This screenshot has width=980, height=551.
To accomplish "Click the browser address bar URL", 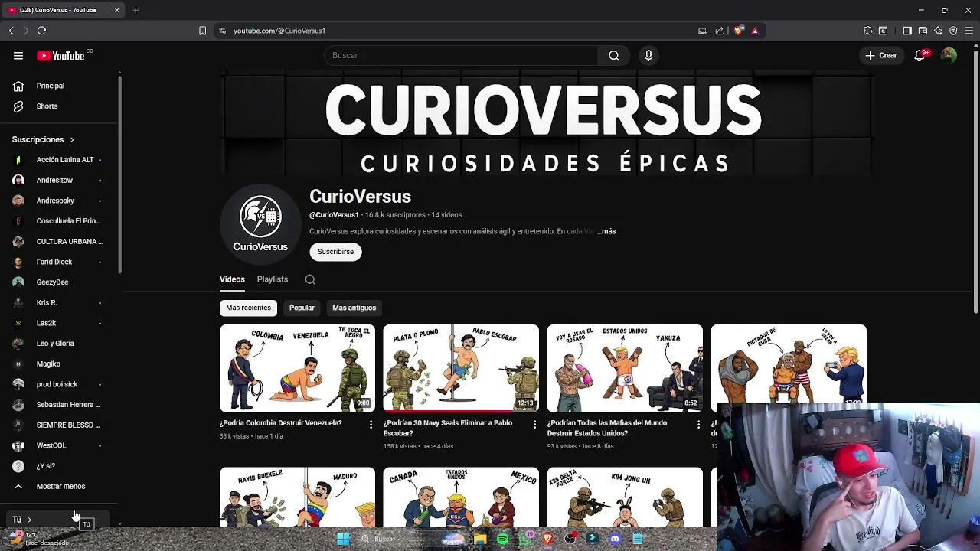I will click(x=279, y=31).
